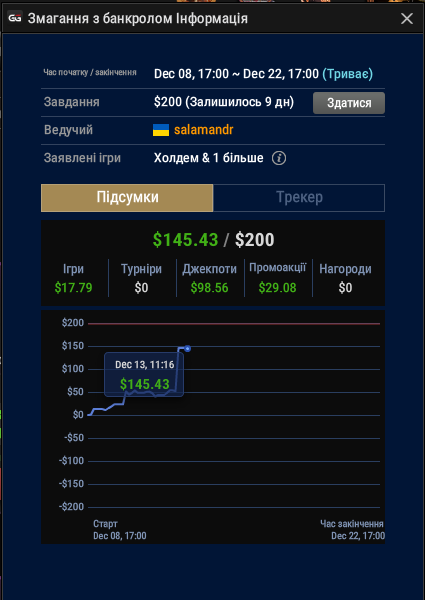Click the GG logo icon in title bar

pos(15,18)
